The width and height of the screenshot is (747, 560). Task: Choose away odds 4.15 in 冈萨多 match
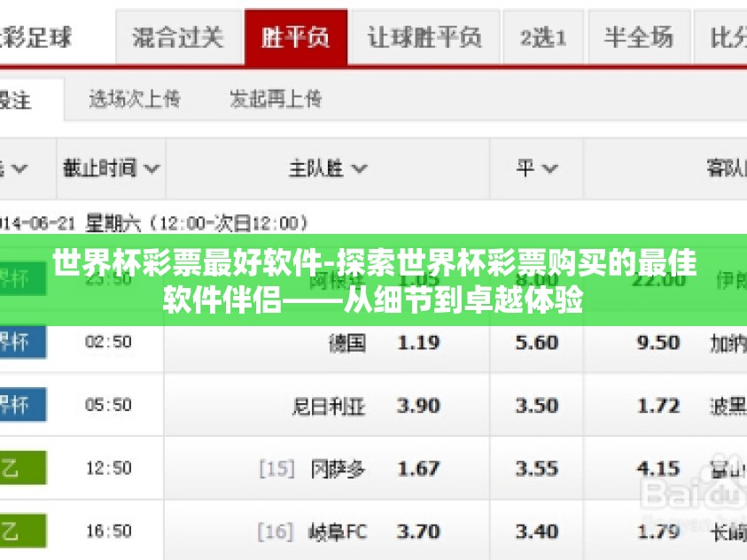coord(658,469)
